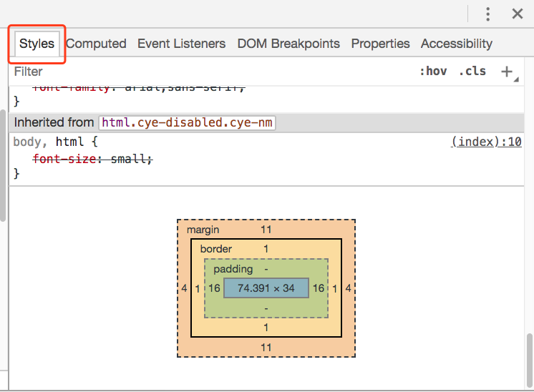Screen dimensions: 534x392
Task: Open the DevTools three-dot options menu
Action: pyautogui.click(x=488, y=14)
